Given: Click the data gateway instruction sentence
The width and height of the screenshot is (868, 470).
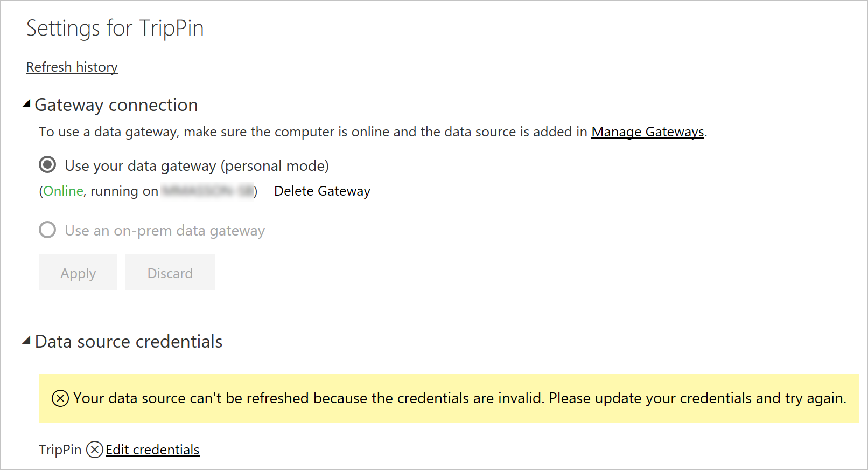Looking at the screenshot, I should [312, 132].
